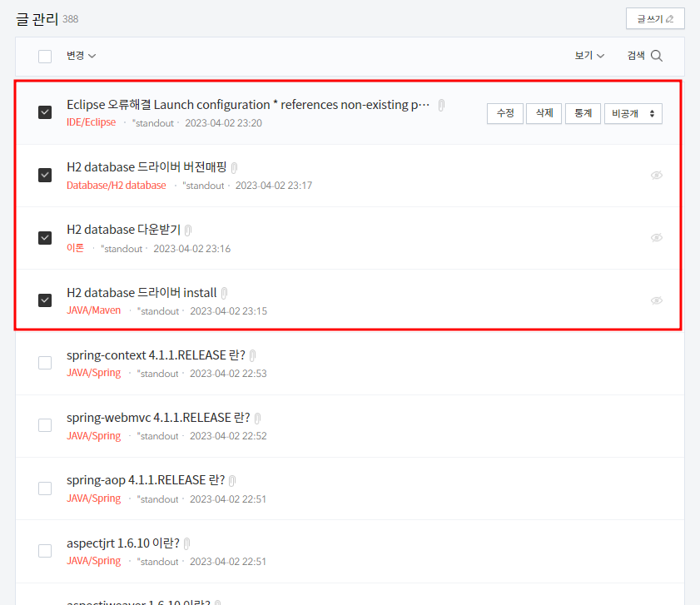Toggle visibility eye for H2 database 다운받기
This screenshot has width=700, height=605.
656,237
